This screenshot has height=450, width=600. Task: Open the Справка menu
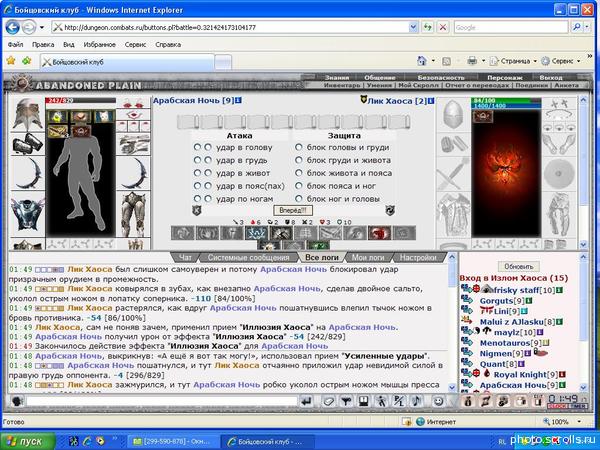[168, 44]
